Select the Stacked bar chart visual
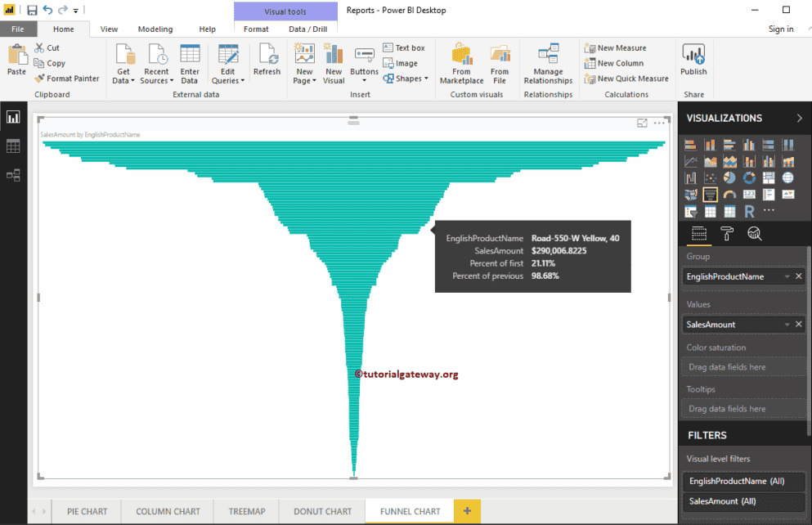The image size is (812, 525). 691,145
